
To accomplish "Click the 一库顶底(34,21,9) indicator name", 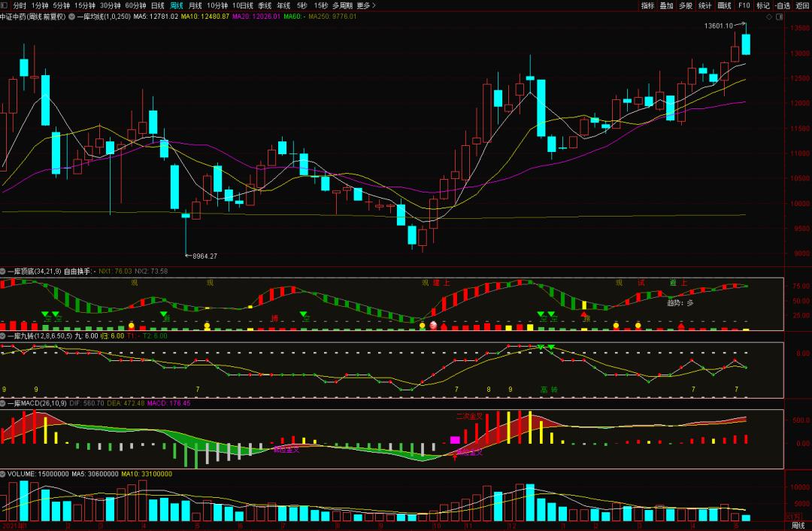I will tap(35, 271).
